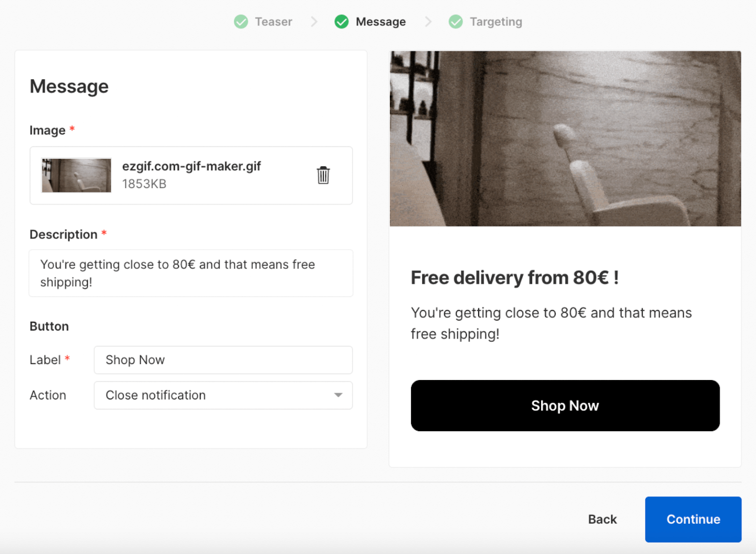Image resolution: width=756 pixels, height=554 pixels.
Task: Focus the Description text field
Action: 191,273
